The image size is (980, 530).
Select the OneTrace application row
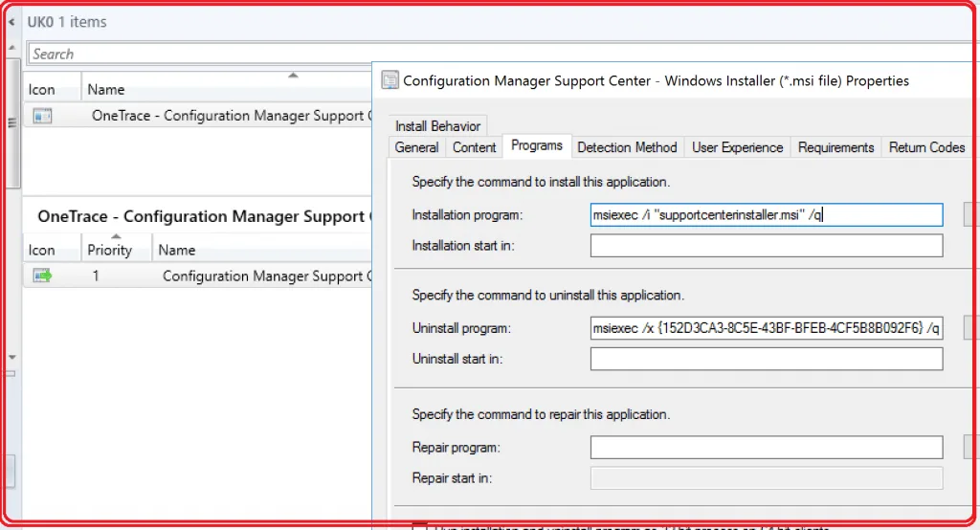(x=197, y=116)
